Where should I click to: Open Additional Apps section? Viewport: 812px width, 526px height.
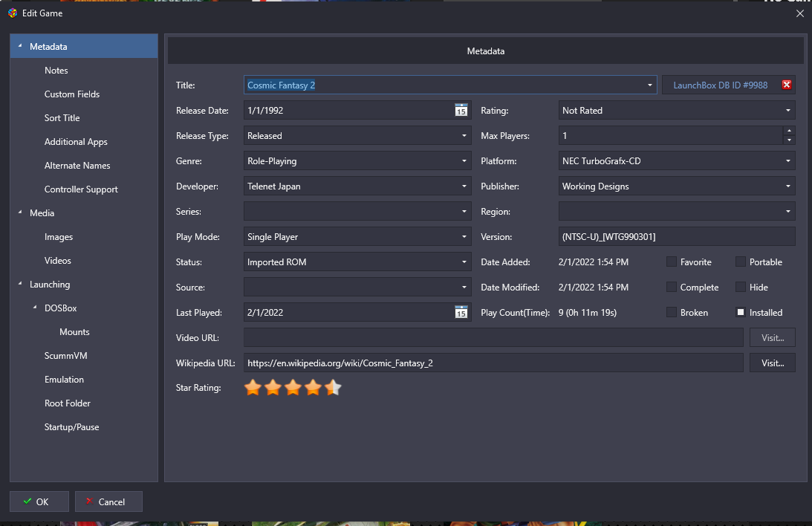tap(76, 142)
